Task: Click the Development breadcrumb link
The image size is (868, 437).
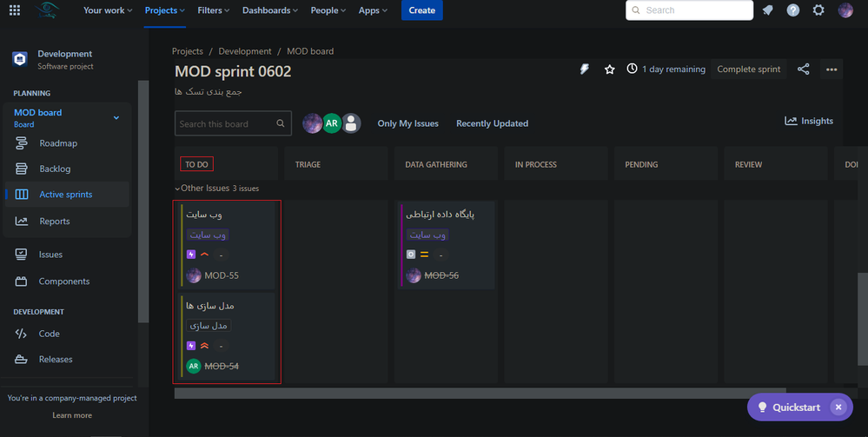Action: (x=245, y=51)
